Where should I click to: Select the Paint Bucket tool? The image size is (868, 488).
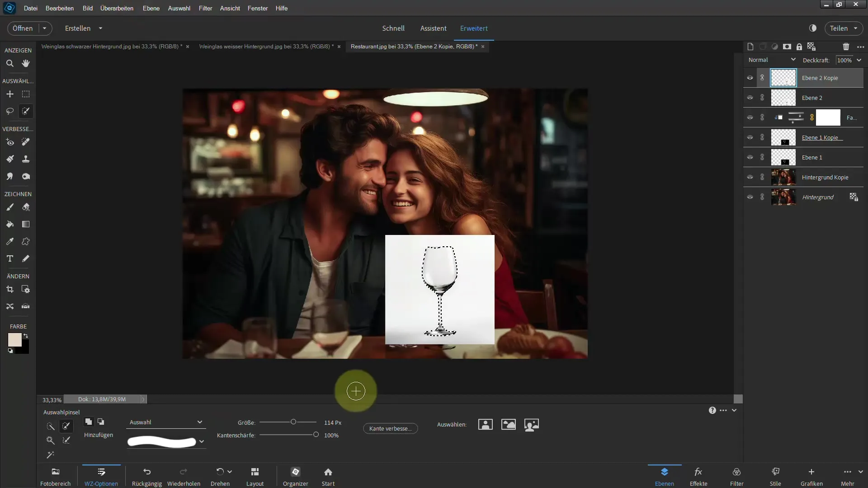[x=9, y=224]
